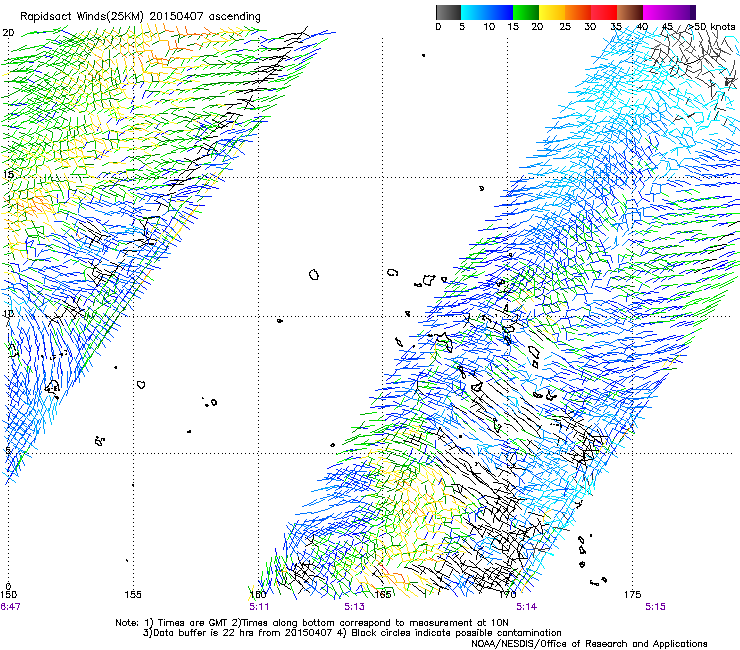Click the latitude label '15' on left axis
The width and height of the screenshot is (740, 650).
click(8, 174)
